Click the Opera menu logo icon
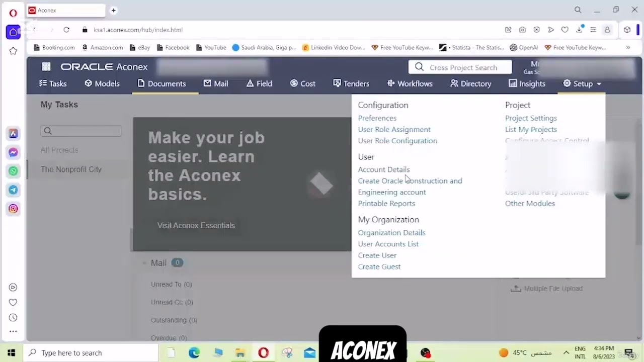This screenshot has width=644, height=362. [13, 13]
